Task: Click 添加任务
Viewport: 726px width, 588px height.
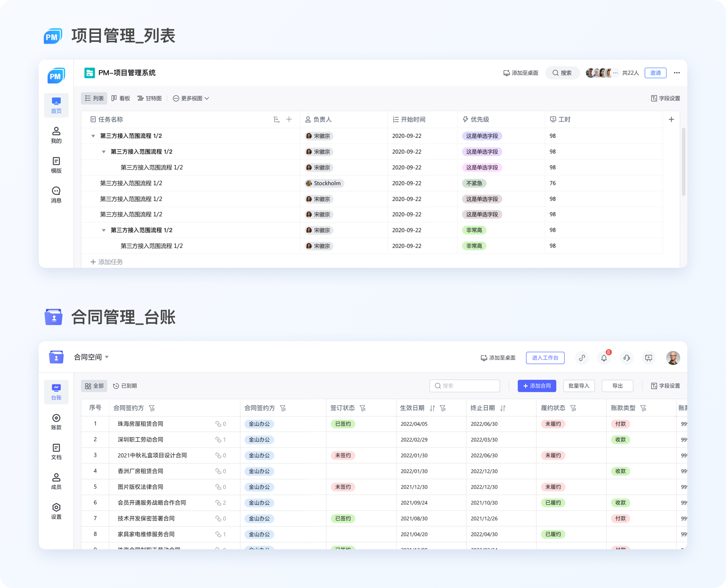Action: point(106,262)
